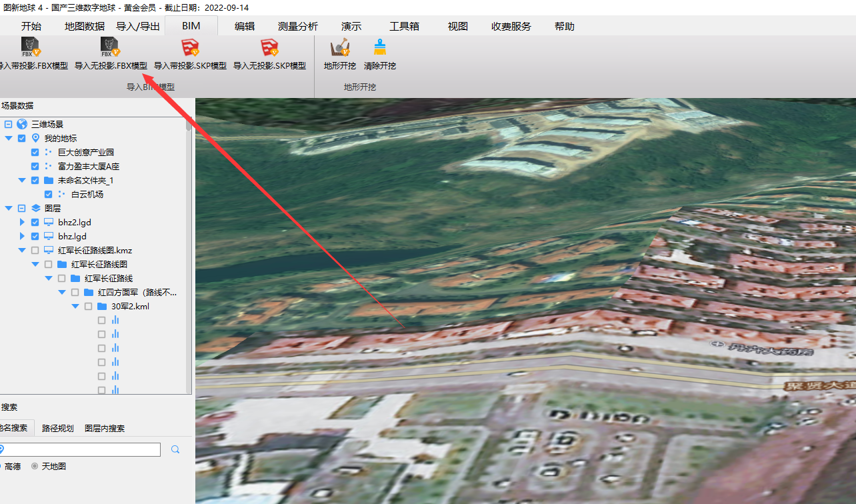The image size is (856, 504).
Task: Enable the 红军长征路线图.kmz checkbox
Action: 35,251
